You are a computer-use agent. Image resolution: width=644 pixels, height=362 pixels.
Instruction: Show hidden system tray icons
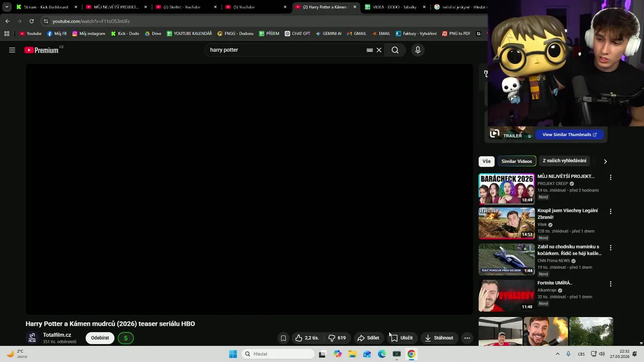point(557,354)
